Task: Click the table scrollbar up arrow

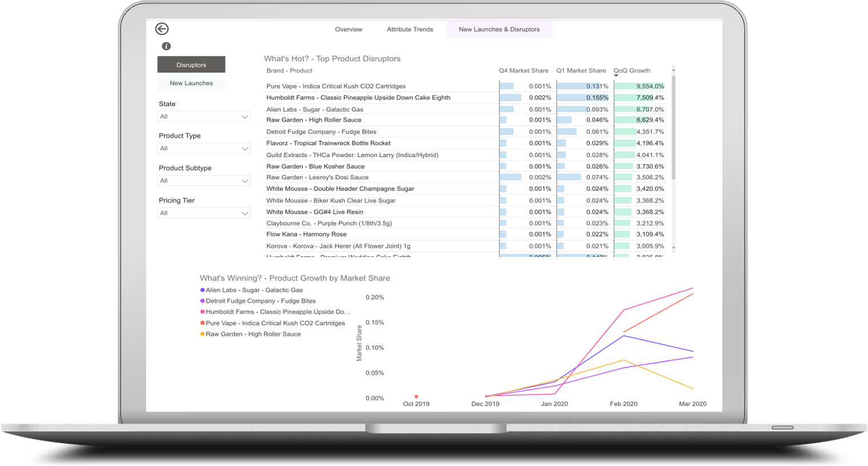Action: pyautogui.click(x=673, y=70)
